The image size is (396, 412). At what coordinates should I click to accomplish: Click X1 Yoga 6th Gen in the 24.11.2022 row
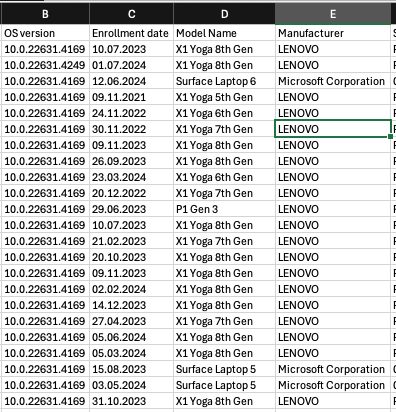[x=225, y=113]
